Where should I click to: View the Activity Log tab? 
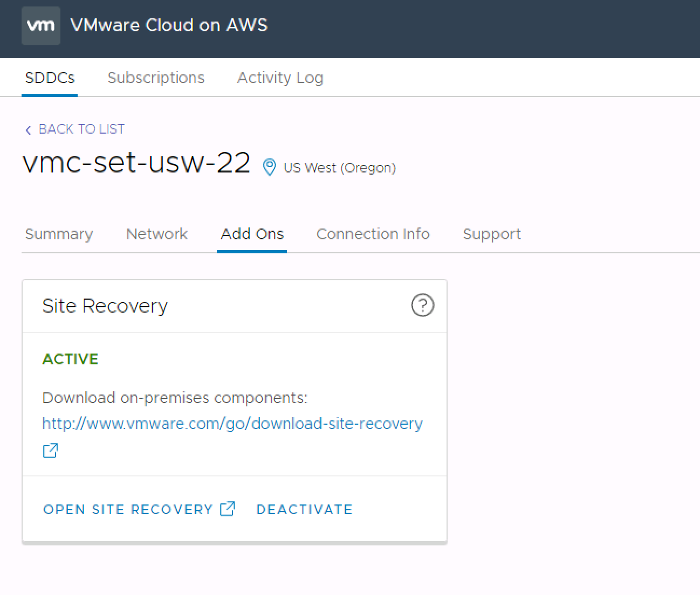click(280, 78)
